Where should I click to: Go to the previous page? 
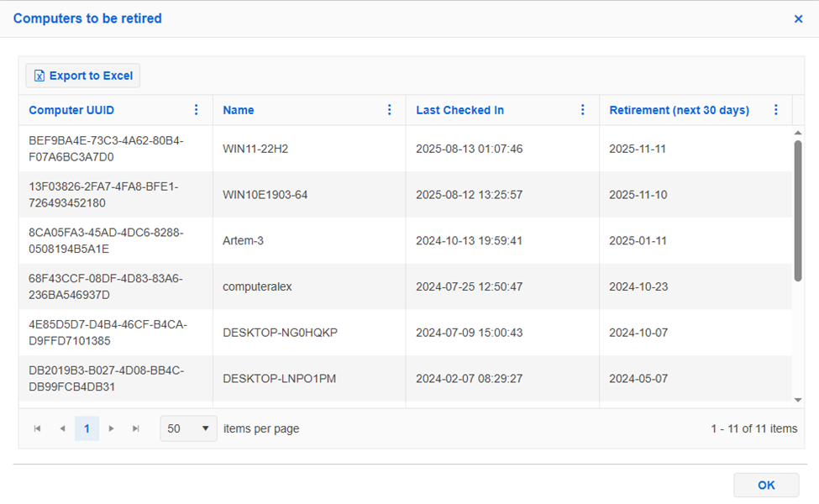pyautogui.click(x=62, y=428)
